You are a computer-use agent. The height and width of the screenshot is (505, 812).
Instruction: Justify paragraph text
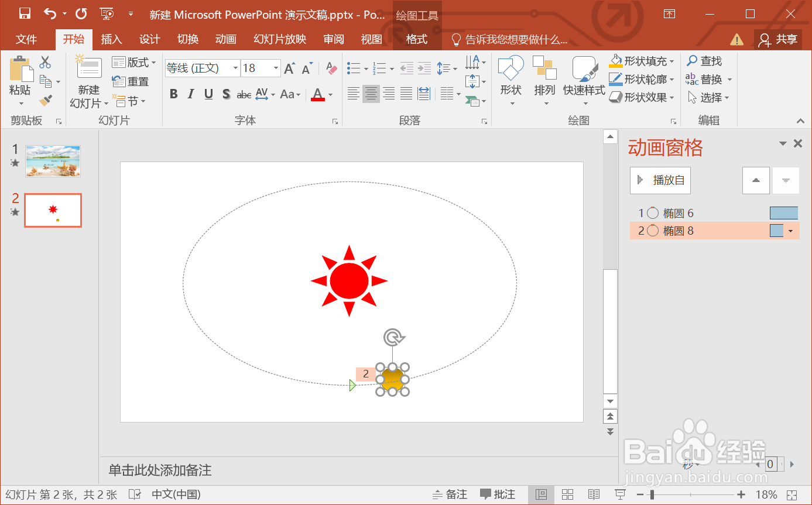tap(406, 93)
